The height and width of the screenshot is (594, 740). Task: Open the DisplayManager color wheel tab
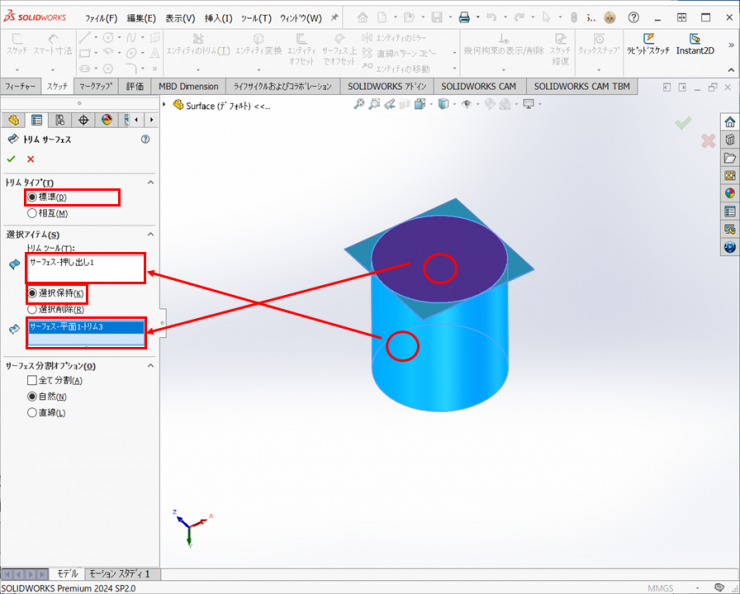106,120
